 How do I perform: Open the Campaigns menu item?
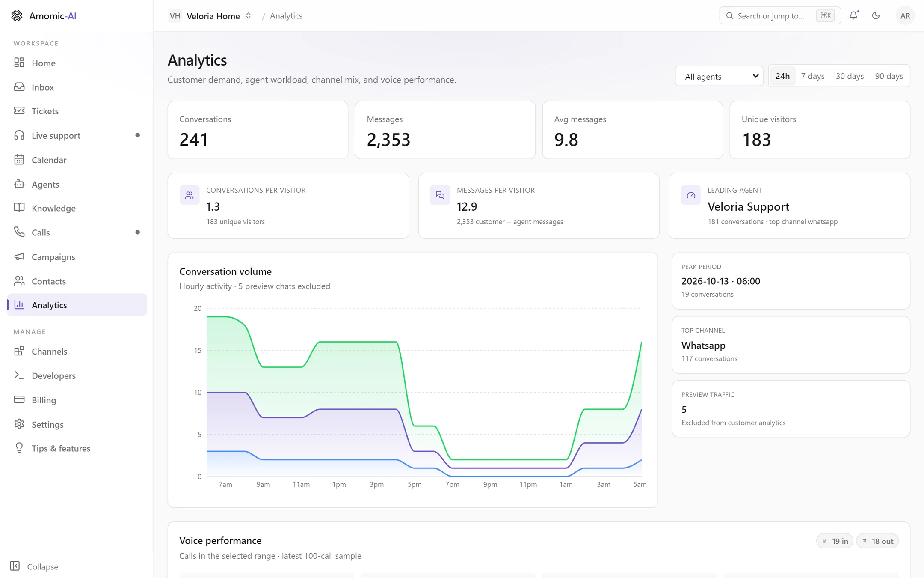[x=77, y=256]
